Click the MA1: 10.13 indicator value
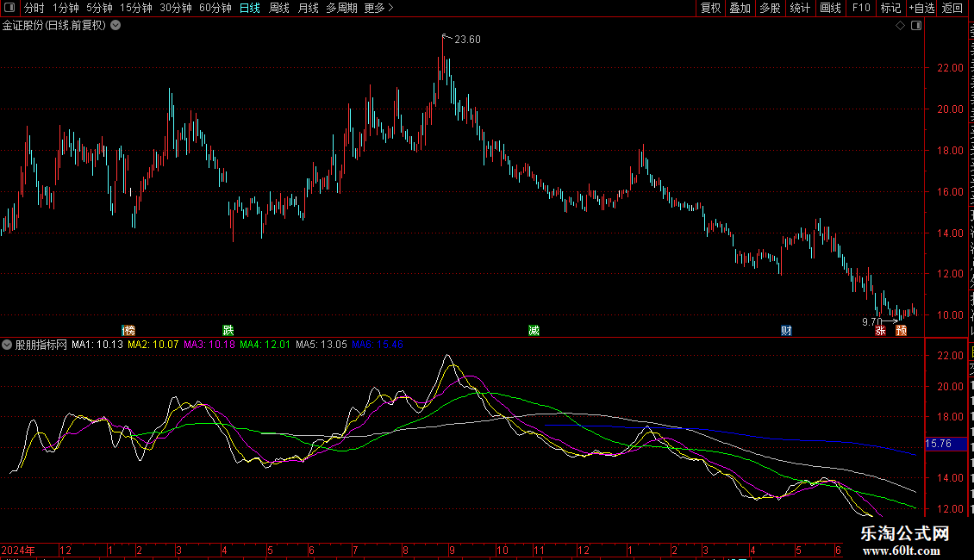The width and height of the screenshot is (974, 560). click(97, 345)
